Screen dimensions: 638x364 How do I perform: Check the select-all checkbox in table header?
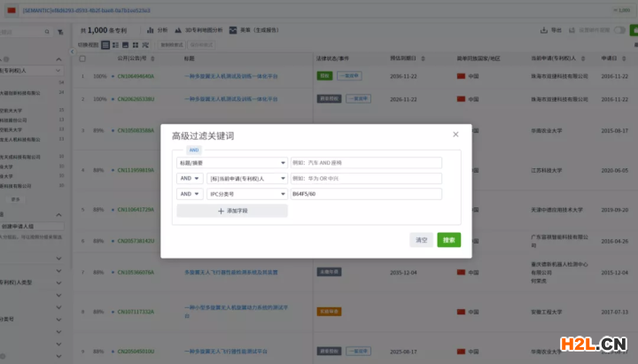82,58
